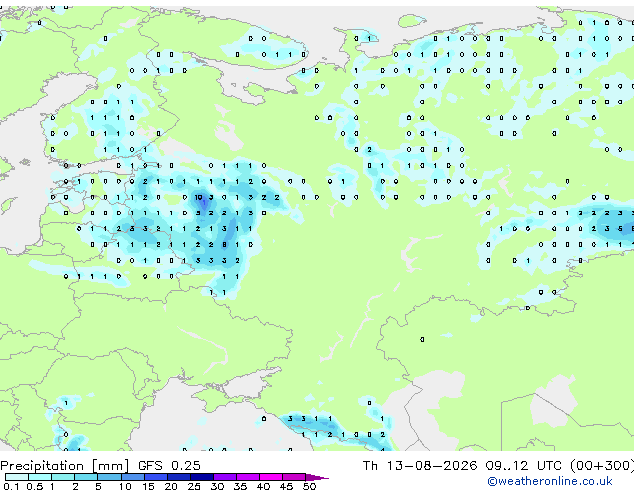The width and height of the screenshot is (634, 490).
Task: Click the '(00+300)' forecast offset text
Action: (x=602, y=465)
